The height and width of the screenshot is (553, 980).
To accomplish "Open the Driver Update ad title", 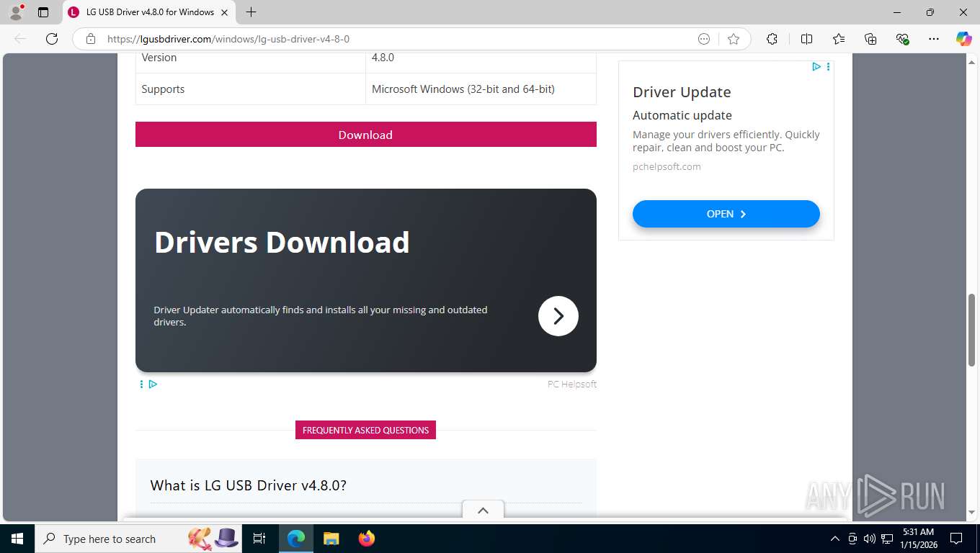I will click(682, 92).
